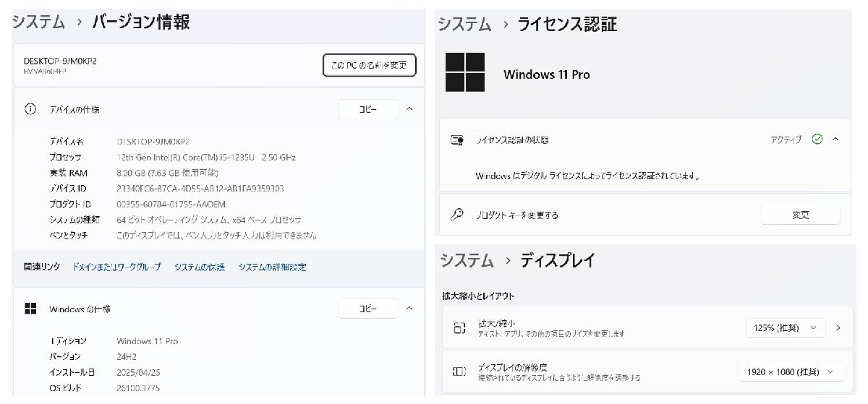Click the green activation checkmark icon
Screen dimensions: 868x404
(817, 139)
